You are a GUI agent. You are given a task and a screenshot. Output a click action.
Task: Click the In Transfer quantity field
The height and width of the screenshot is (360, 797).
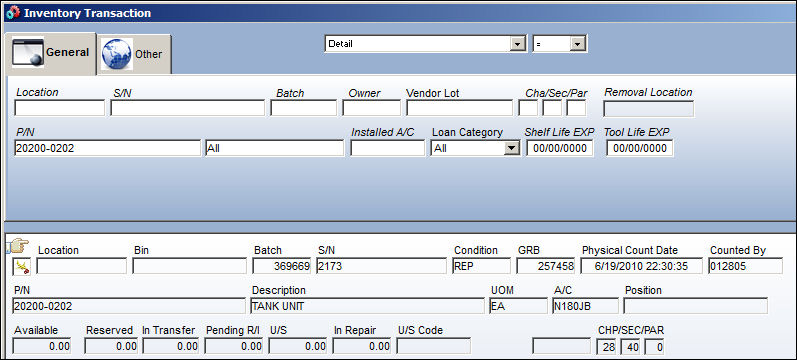click(x=171, y=346)
